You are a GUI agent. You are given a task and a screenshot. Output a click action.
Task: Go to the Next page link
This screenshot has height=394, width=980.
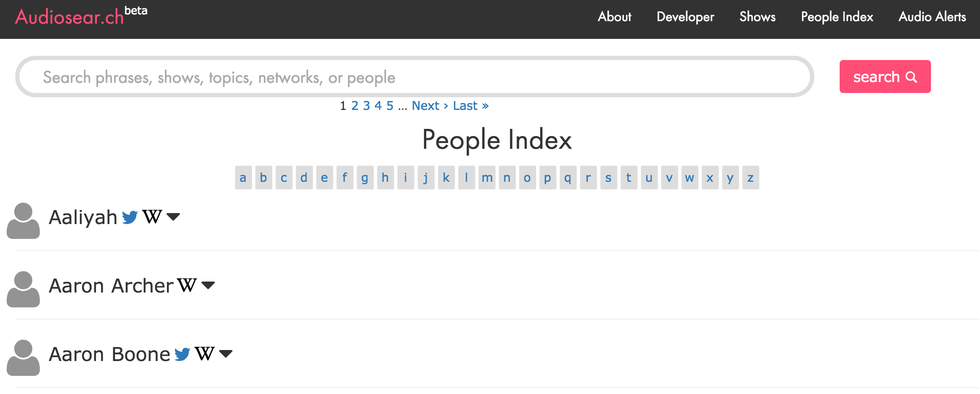430,106
